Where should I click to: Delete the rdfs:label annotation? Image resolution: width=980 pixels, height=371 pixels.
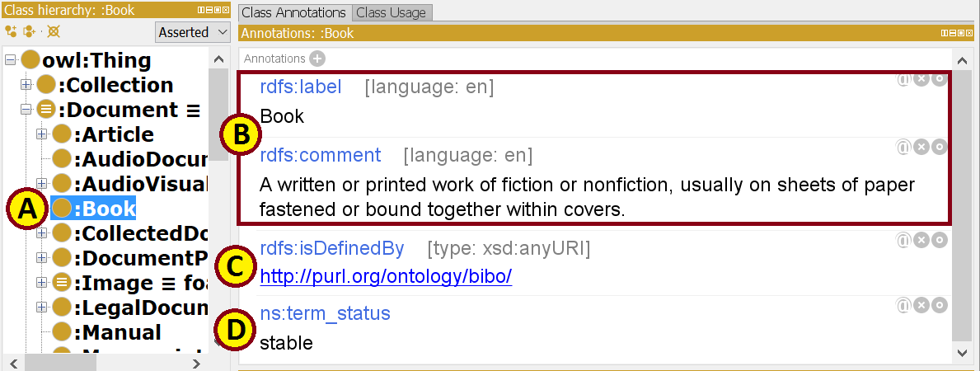(921, 78)
